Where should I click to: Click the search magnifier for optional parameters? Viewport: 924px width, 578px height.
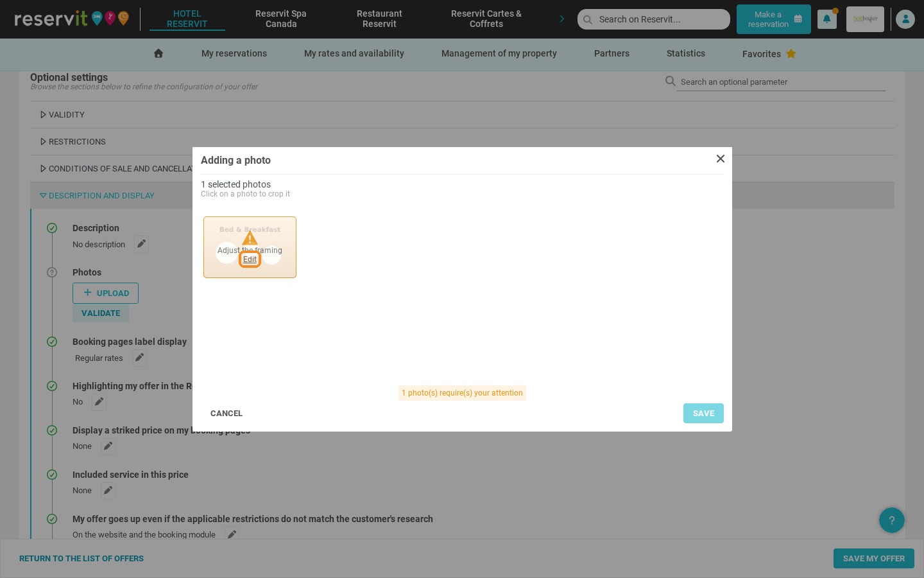pos(670,81)
